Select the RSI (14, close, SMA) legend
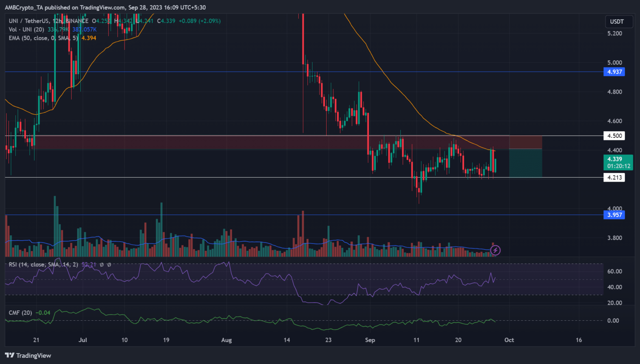This screenshot has width=640, height=364. coord(43,264)
